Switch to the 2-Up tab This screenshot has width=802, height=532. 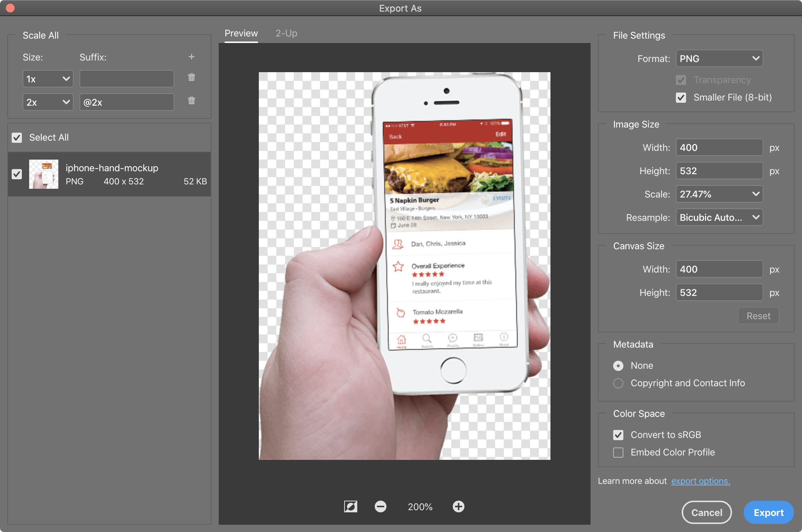tap(286, 33)
